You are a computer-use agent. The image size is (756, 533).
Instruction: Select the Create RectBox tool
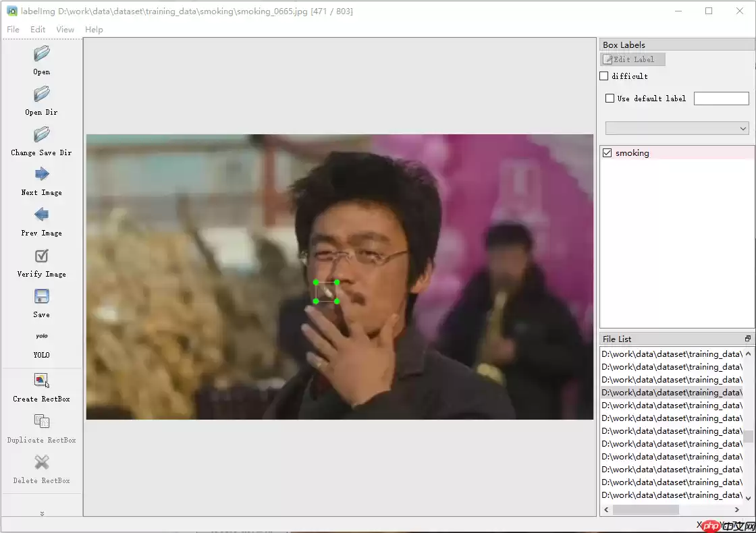tap(41, 381)
